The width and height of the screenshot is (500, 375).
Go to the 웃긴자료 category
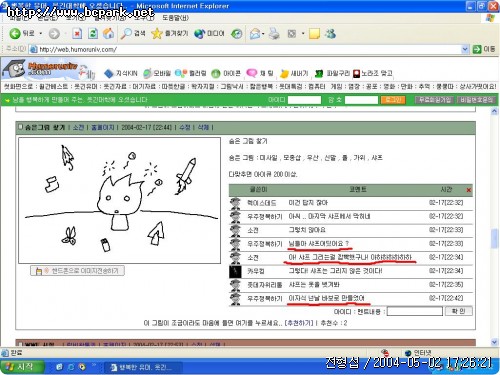tap(115, 87)
